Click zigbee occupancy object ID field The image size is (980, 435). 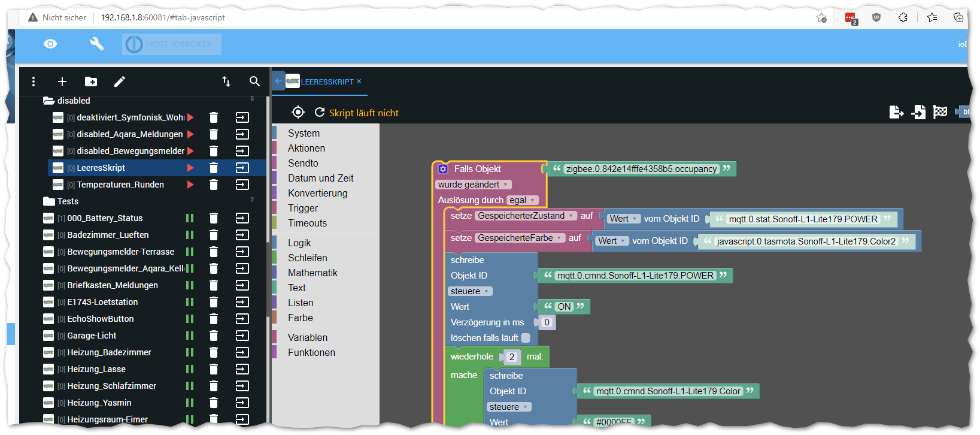click(641, 169)
